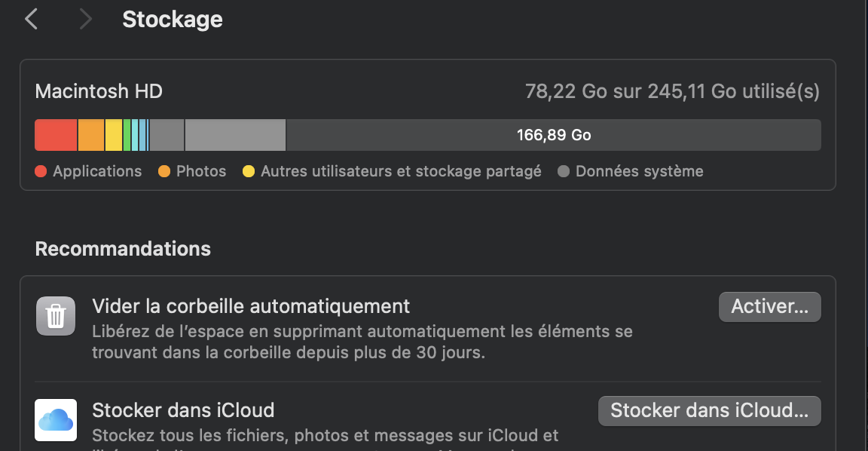The width and height of the screenshot is (868, 451).
Task: Click the gray Données système legend dot
Action: pyautogui.click(x=564, y=172)
